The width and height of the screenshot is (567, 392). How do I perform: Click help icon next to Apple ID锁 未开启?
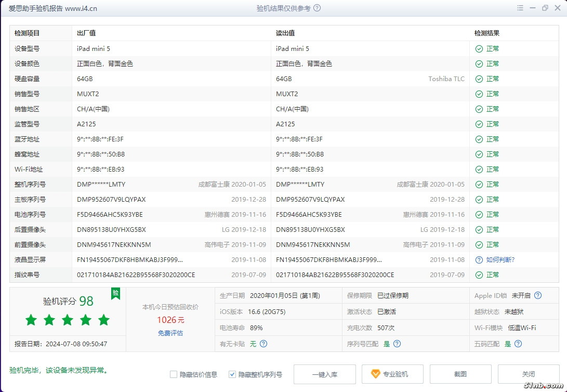(538, 295)
